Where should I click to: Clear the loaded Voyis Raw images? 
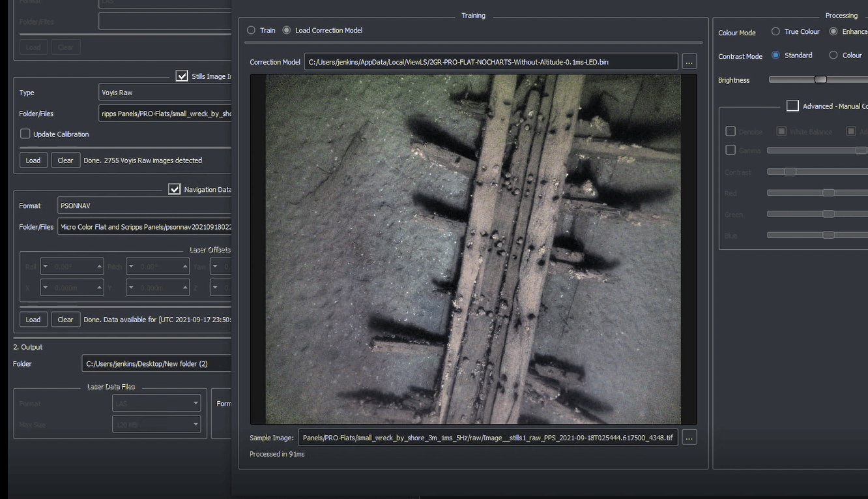pyautogui.click(x=65, y=160)
